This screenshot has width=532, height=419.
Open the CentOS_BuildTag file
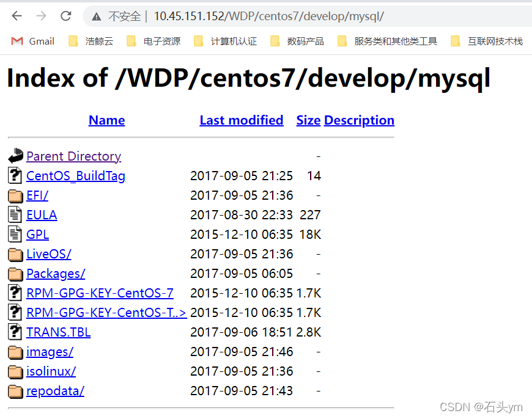(x=76, y=176)
